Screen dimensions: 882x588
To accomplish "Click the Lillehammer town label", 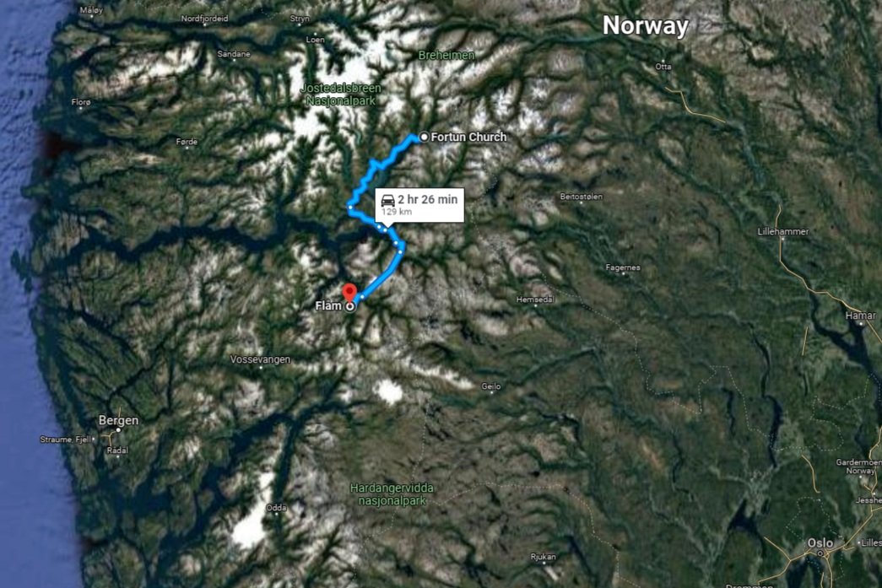I will pos(783,231).
